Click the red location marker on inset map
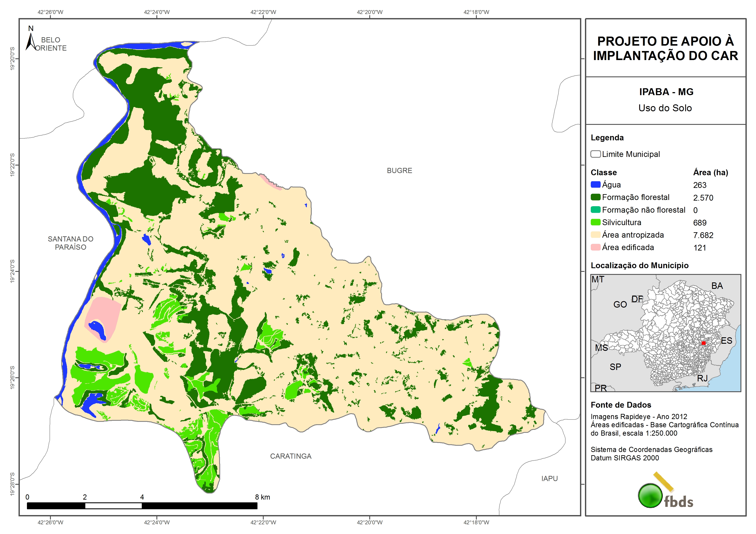This screenshot has width=756, height=534. [703, 343]
